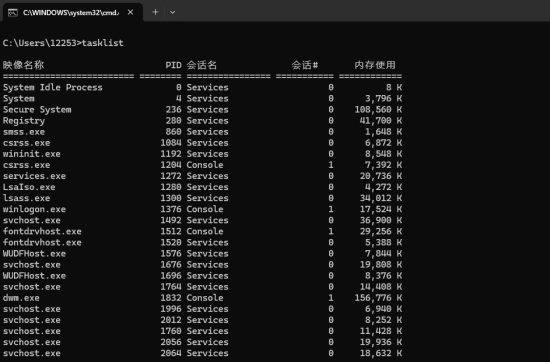This screenshot has width=550, height=363.
Task: Click PID 1760 of svchost.exe
Action: 171,331
